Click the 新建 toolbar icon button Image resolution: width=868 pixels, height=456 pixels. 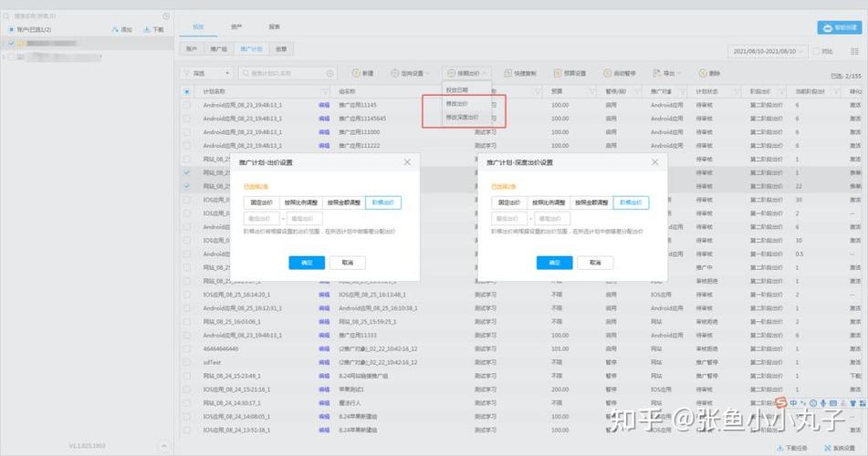[x=362, y=73]
